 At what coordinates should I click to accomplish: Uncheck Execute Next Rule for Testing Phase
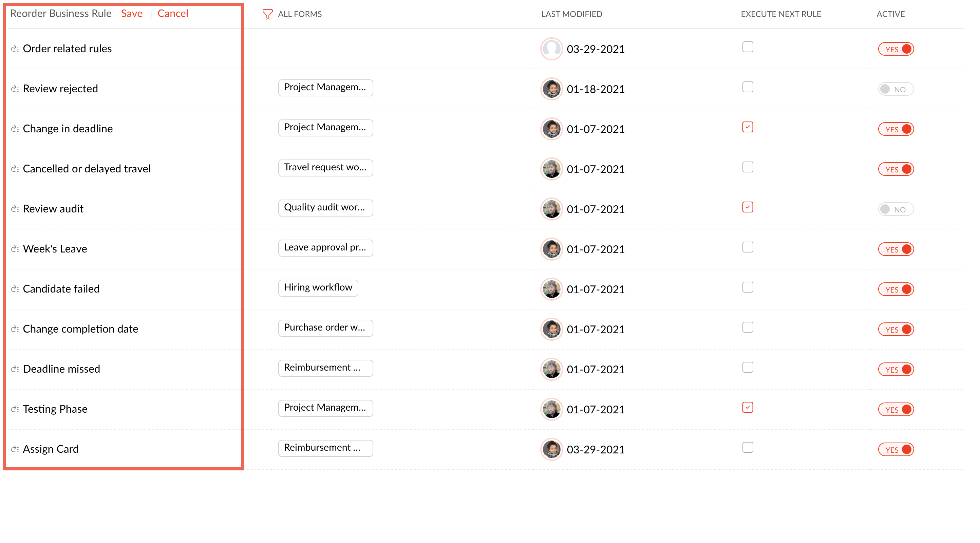click(747, 408)
